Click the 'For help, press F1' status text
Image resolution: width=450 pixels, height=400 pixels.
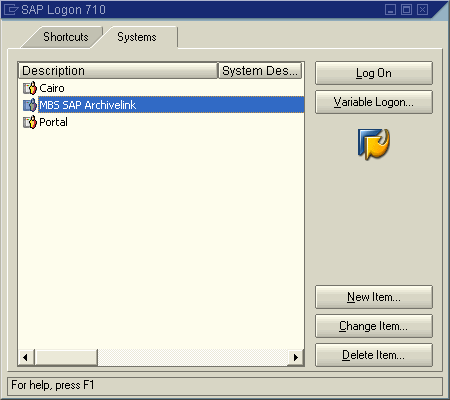click(53, 385)
